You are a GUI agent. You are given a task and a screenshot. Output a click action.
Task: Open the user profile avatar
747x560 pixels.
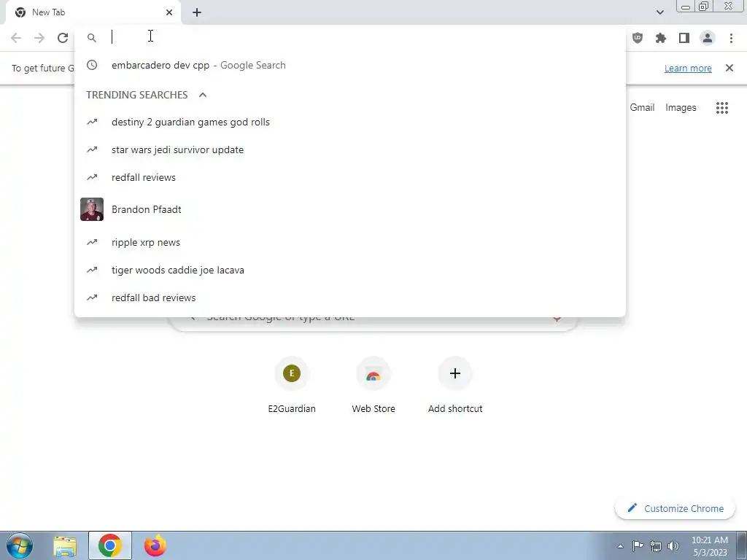(x=708, y=38)
